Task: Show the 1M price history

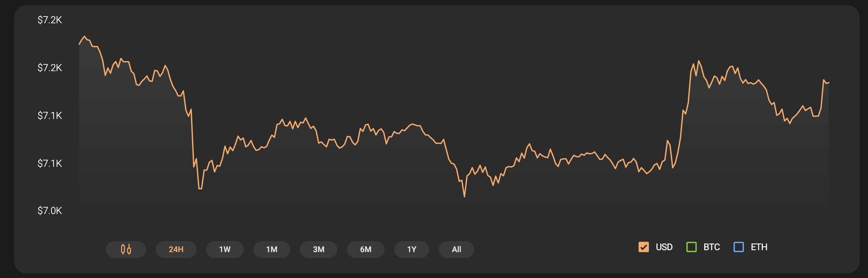Action: pos(271,249)
